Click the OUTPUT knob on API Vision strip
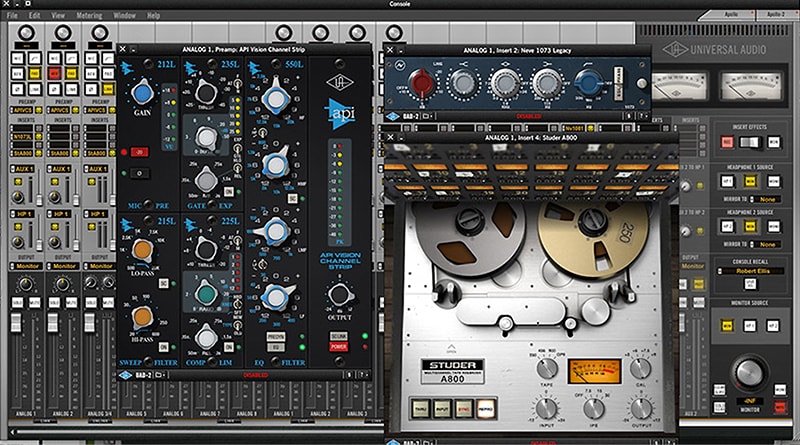This screenshot has width=800, height=445. 339,294
